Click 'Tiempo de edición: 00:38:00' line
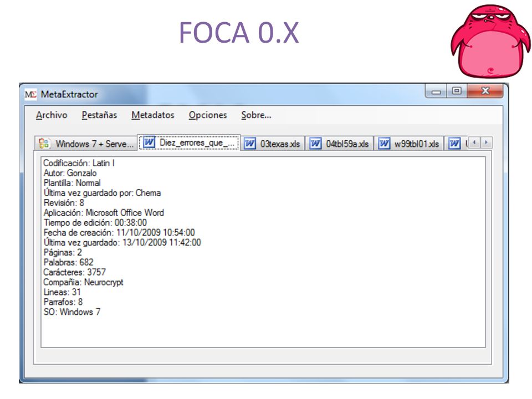Screen dimensions: 532x399 (95, 223)
